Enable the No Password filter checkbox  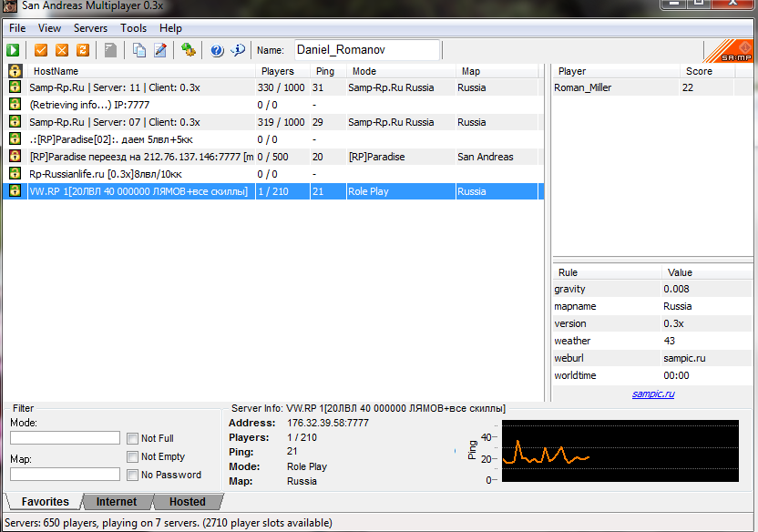click(x=132, y=475)
